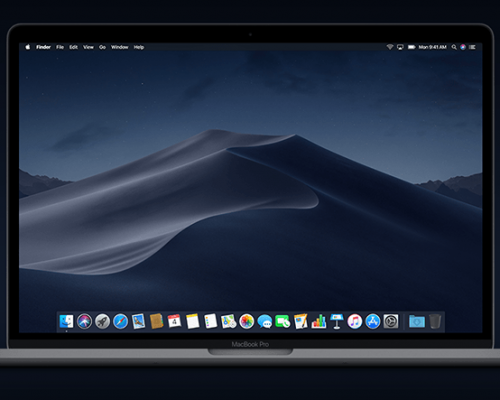Open Maps app in Dock
The image size is (500, 400).
pos(229,322)
